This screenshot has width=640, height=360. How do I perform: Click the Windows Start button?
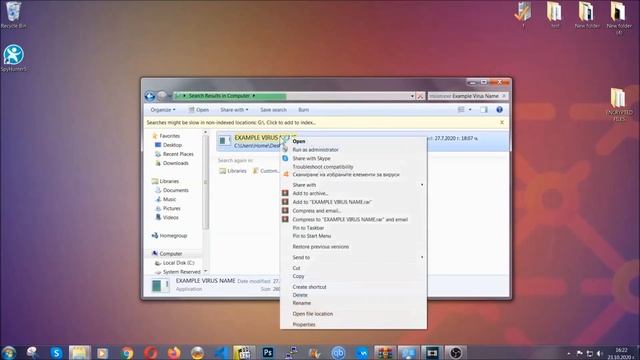click(9, 353)
